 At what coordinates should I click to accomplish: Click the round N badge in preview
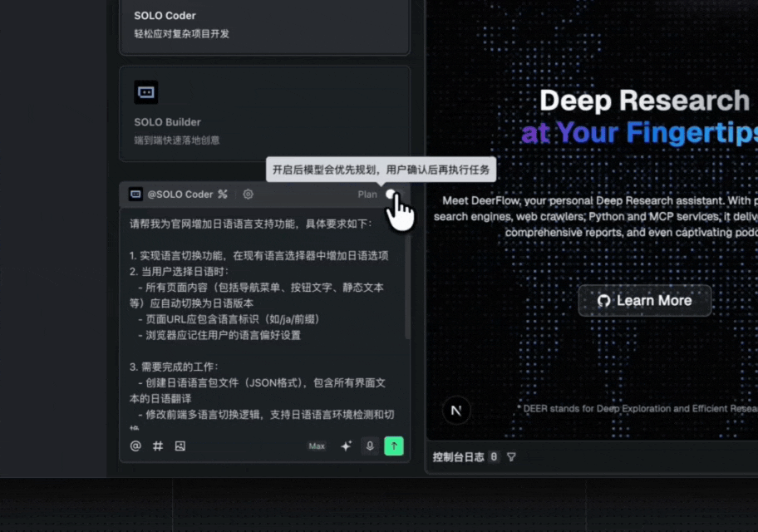(455, 411)
